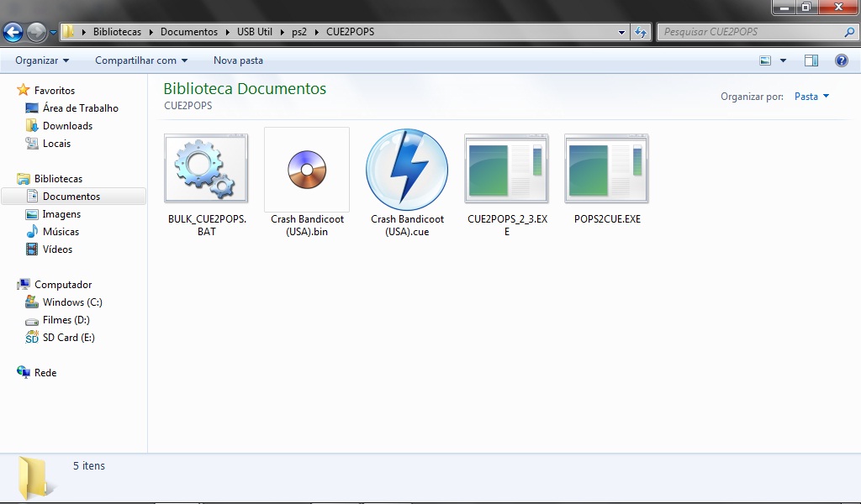This screenshot has width=861, height=504.
Task: Open the Compartilhar com dropdown
Action: coord(141,60)
